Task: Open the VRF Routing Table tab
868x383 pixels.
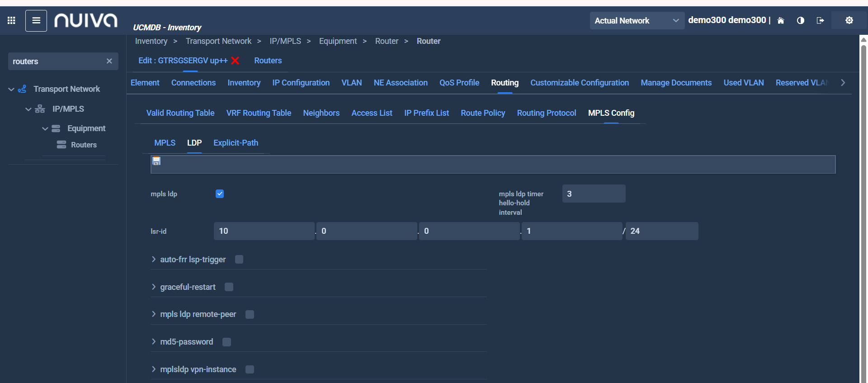Action: [259, 113]
